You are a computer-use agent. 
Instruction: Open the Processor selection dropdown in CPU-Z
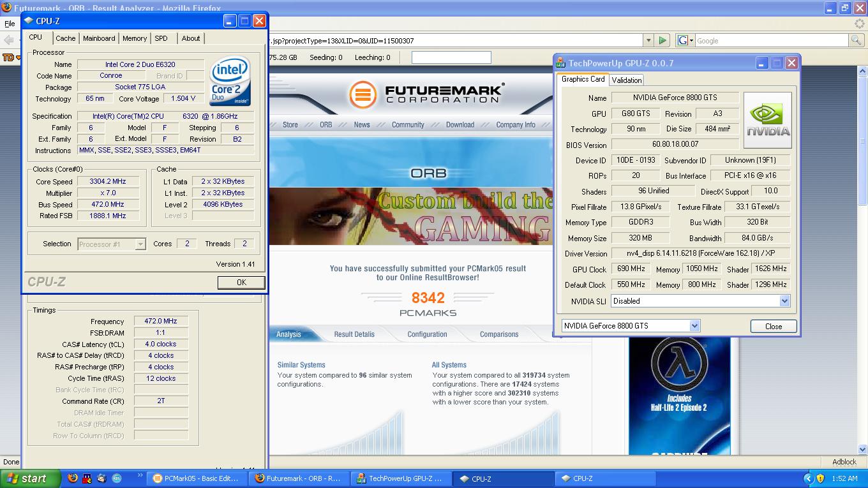140,244
